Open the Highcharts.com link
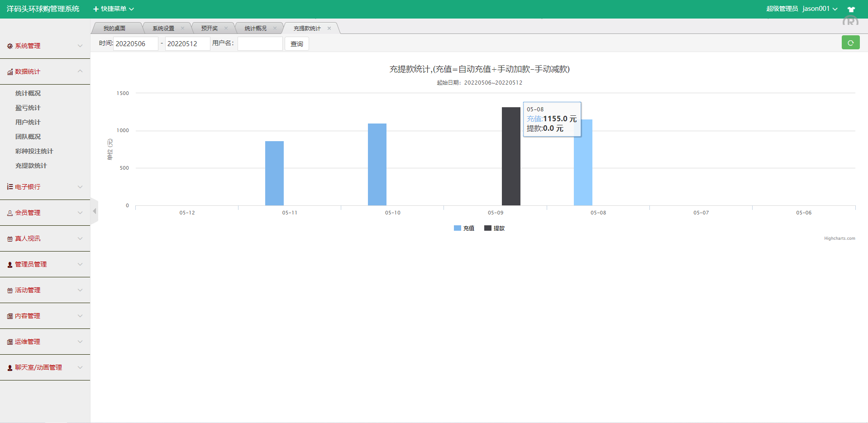 [x=839, y=238]
